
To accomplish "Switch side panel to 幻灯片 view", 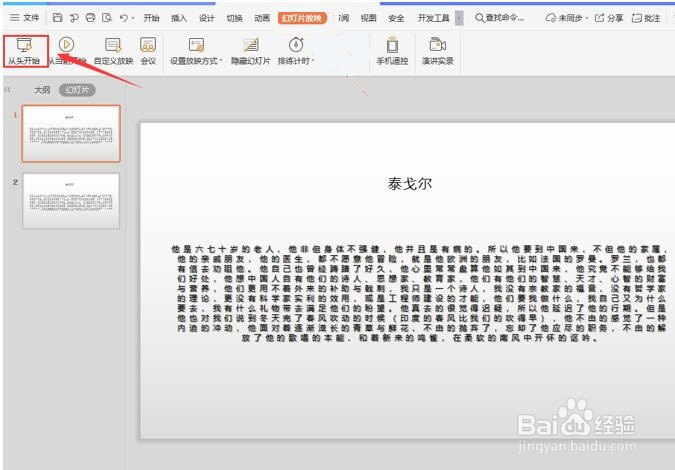I will (77, 90).
